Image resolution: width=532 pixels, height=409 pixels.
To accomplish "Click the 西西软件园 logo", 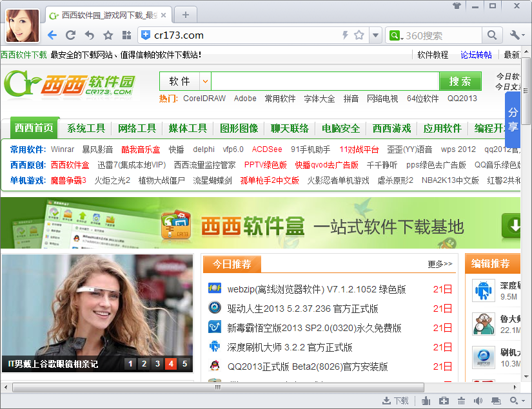I will click(70, 83).
